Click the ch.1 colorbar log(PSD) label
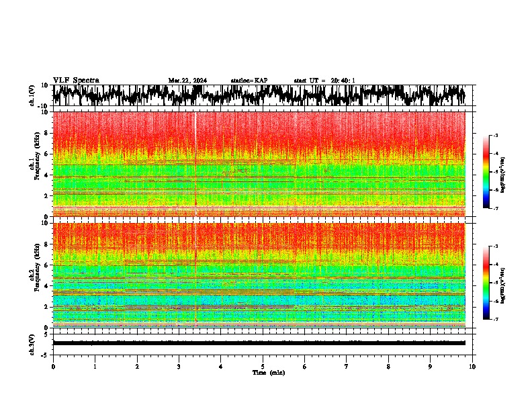This screenshot has width=532, height=411. click(x=503, y=175)
